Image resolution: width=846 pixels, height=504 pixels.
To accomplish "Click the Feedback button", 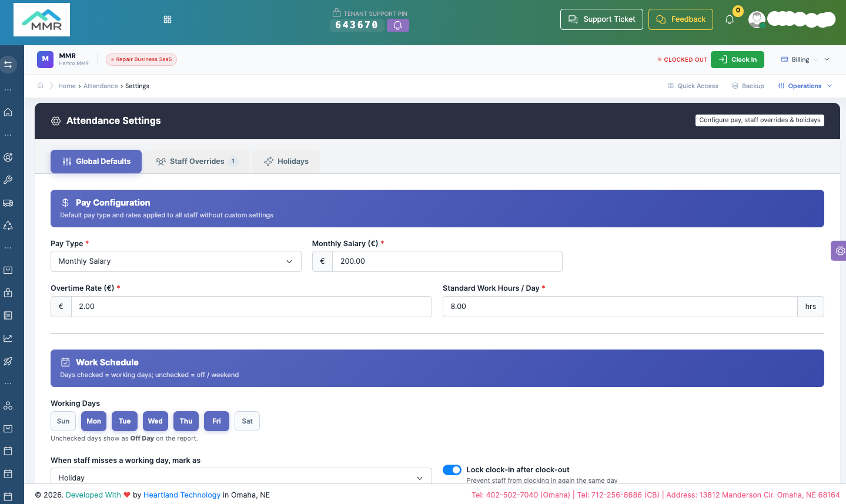I will click(681, 19).
